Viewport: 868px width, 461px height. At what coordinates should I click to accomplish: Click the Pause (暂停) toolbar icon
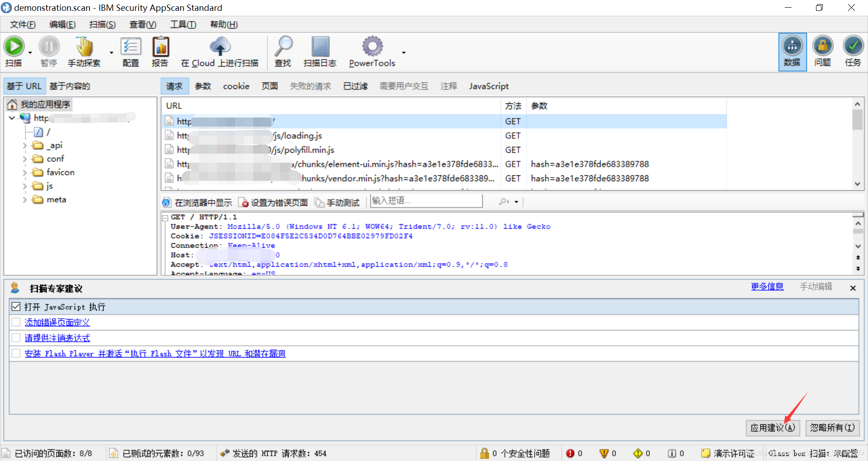[x=49, y=46]
